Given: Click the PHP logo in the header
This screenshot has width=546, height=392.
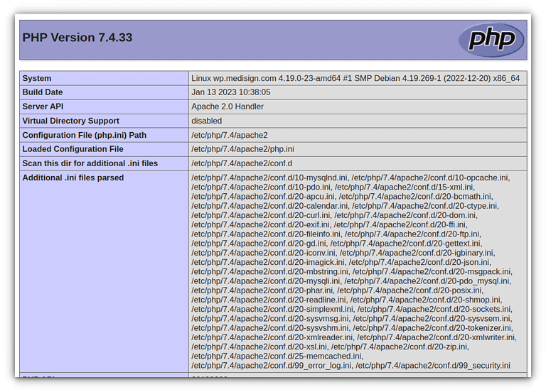Looking at the screenshot, I should (491, 39).
